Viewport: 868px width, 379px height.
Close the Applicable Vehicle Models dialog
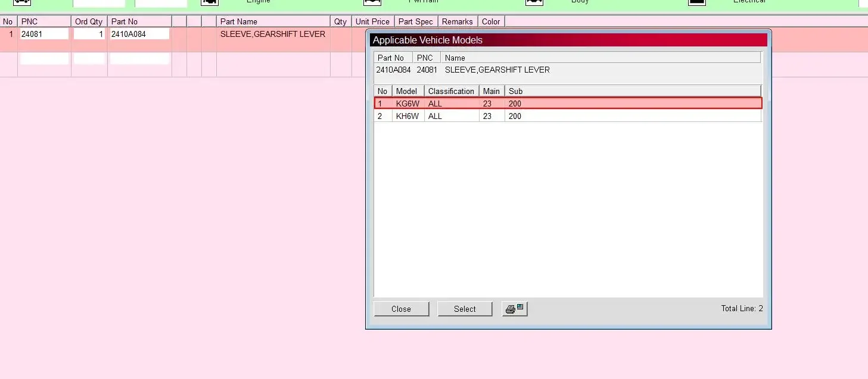coord(401,309)
